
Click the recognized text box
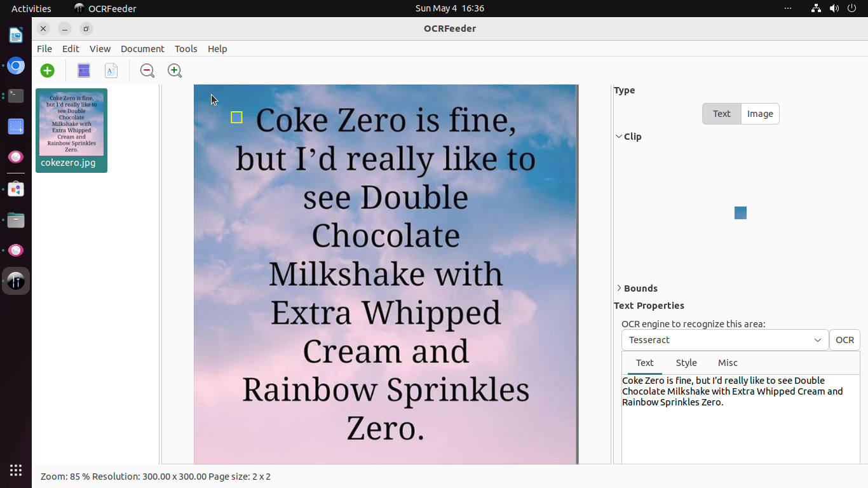coord(740,419)
